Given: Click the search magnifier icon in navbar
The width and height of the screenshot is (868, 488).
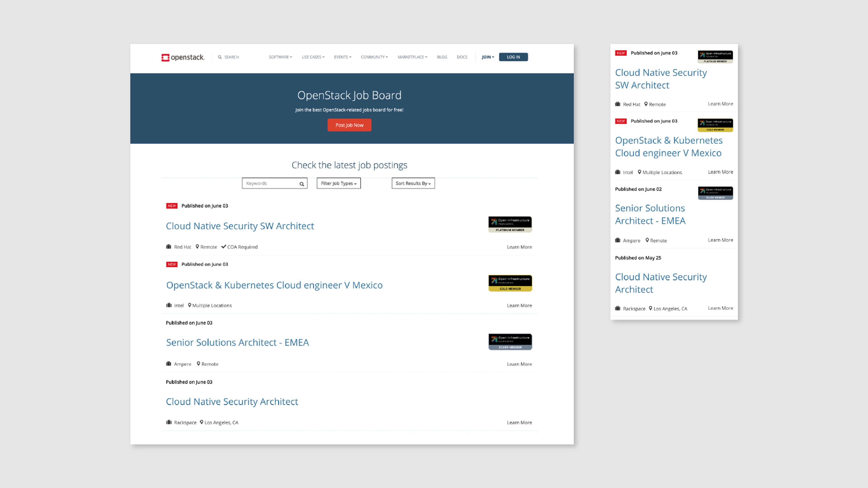Looking at the screenshot, I should coord(220,57).
